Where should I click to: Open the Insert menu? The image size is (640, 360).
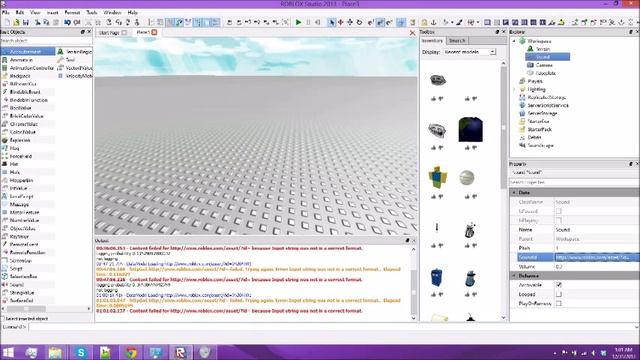[x=53, y=13]
